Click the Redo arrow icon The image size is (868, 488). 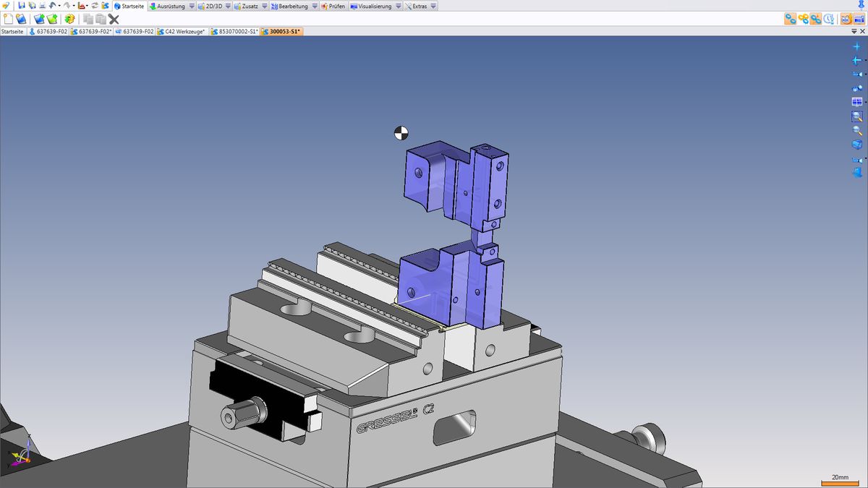[x=67, y=6]
